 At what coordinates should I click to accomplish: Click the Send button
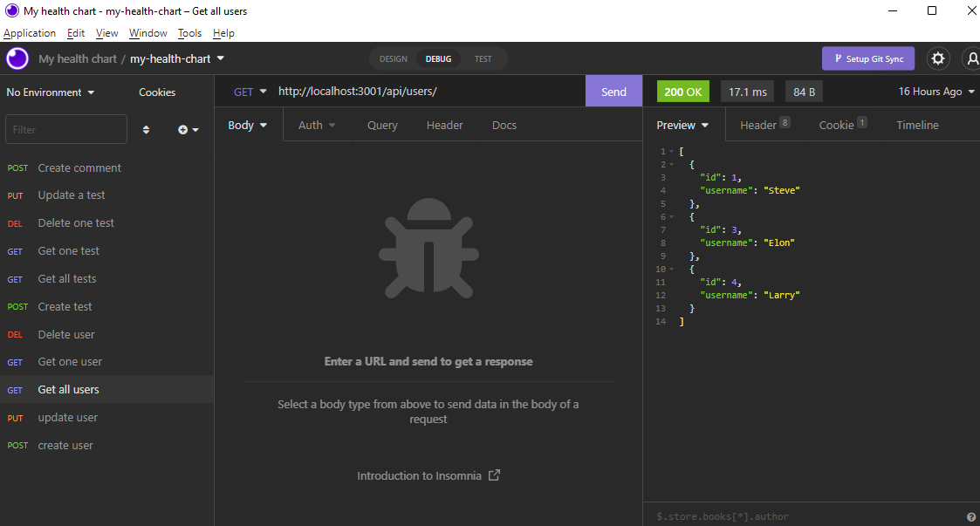[613, 92]
